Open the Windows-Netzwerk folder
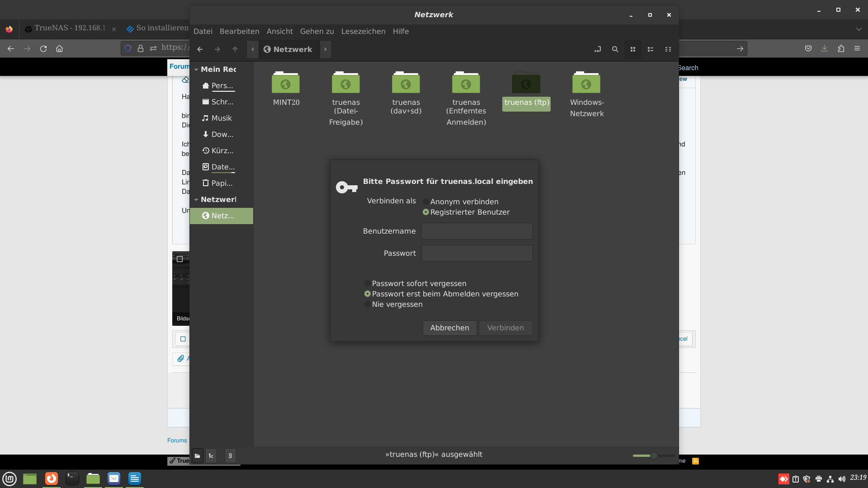This screenshot has height=488, width=868. pyautogui.click(x=587, y=94)
